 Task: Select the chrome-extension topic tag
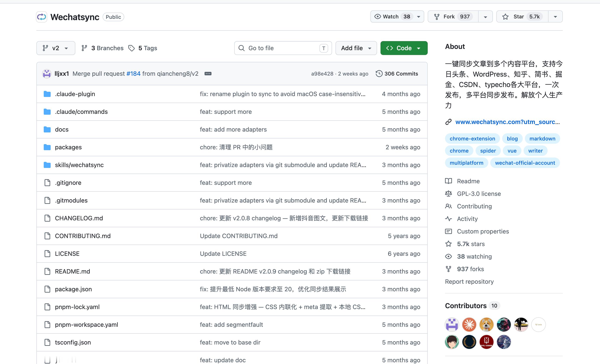[x=472, y=139]
